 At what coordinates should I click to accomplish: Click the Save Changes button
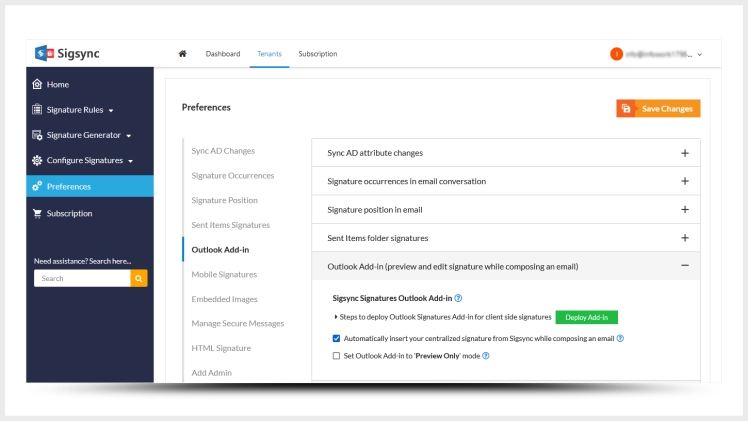coord(657,108)
